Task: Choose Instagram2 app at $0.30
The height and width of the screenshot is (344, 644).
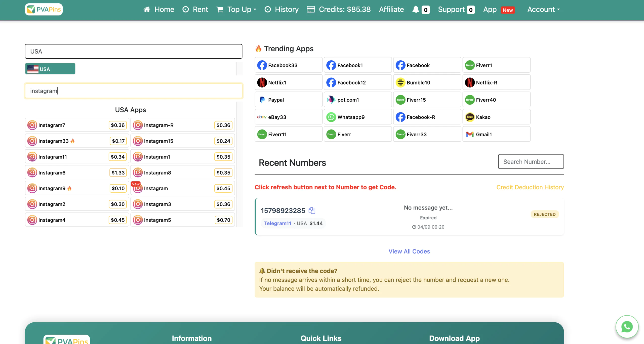Action: (x=77, y=204)
